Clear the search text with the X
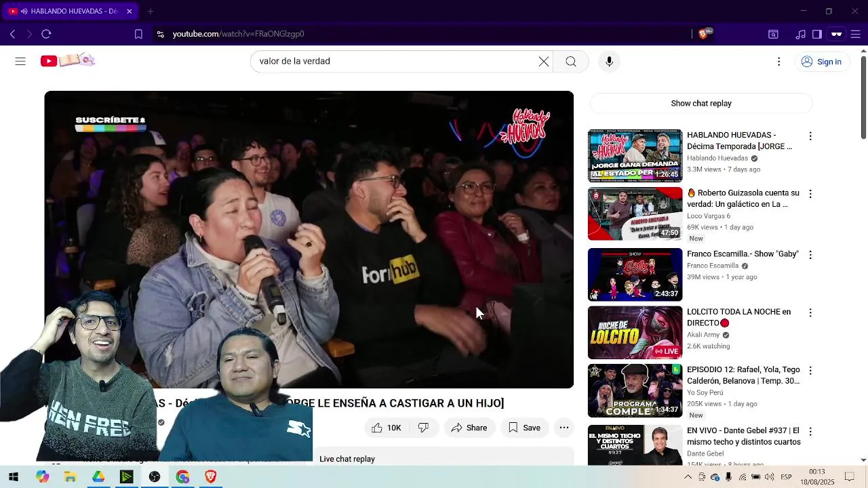 [x=544, y=62]
